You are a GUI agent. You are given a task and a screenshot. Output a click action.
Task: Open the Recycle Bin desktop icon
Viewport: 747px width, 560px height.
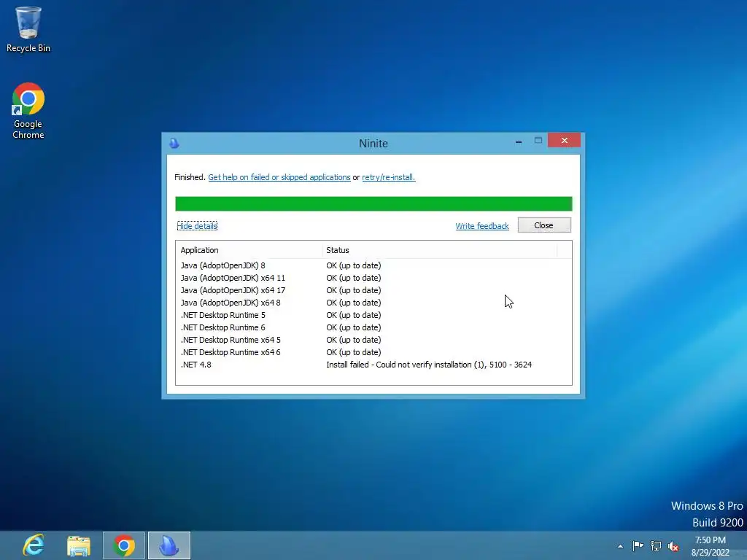pyautogui.click(x=28, y=29)
